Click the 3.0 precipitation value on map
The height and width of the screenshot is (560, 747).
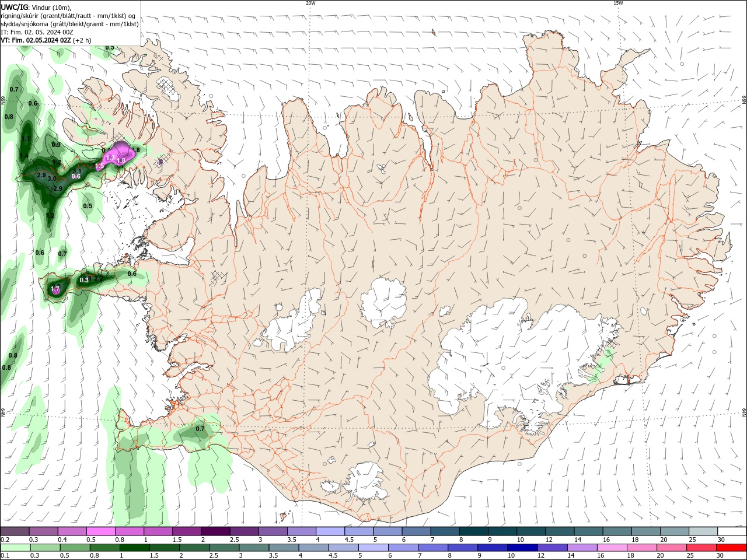pos(52,178)
